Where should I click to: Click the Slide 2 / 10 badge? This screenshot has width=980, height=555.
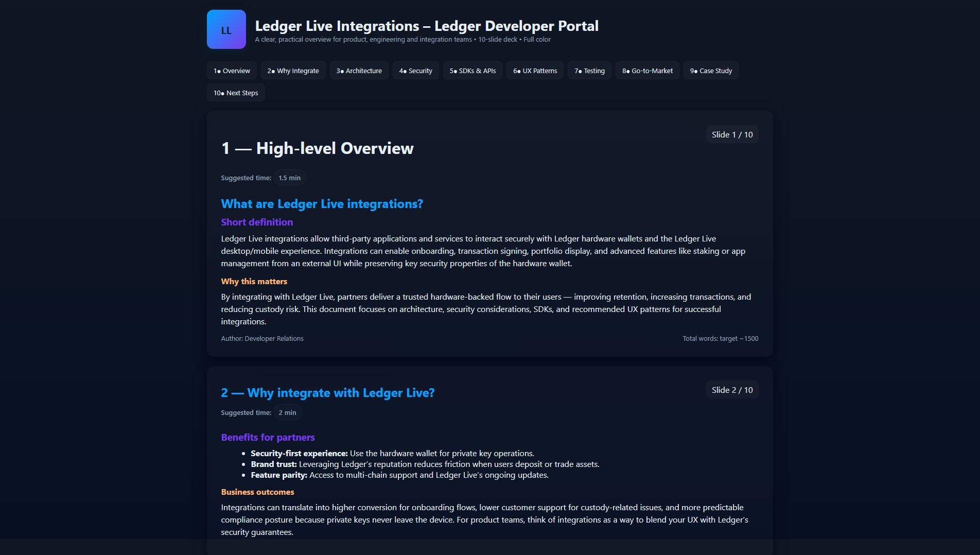[x=732, y=390]
